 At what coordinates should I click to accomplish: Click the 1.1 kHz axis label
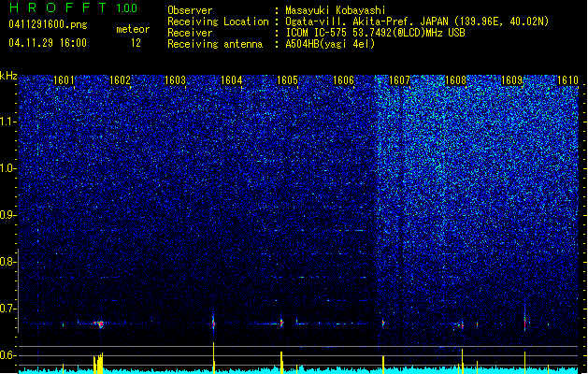coord(7,122)
